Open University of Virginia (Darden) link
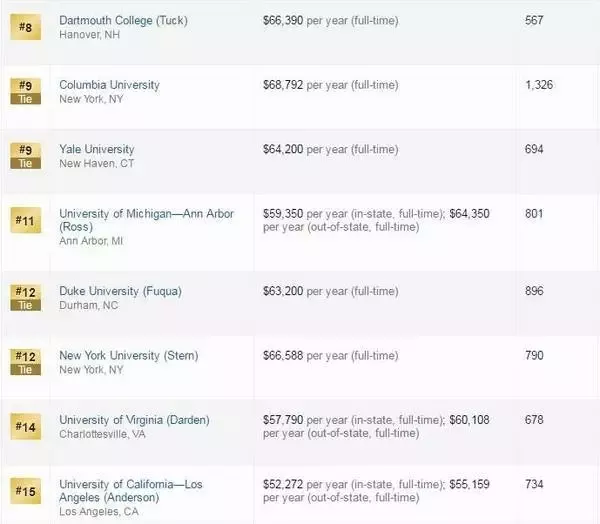The width and height of the screenshot is (600, 524). coord(134,420)
